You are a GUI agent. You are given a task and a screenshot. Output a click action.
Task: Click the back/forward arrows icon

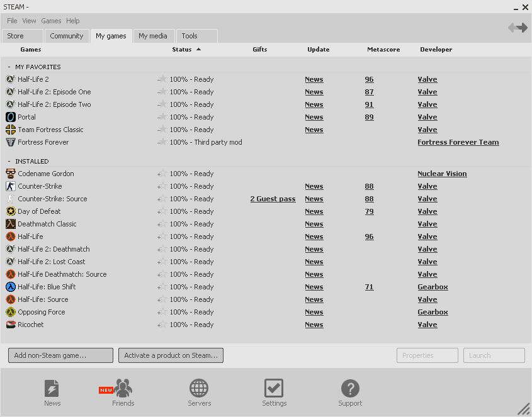518,28
